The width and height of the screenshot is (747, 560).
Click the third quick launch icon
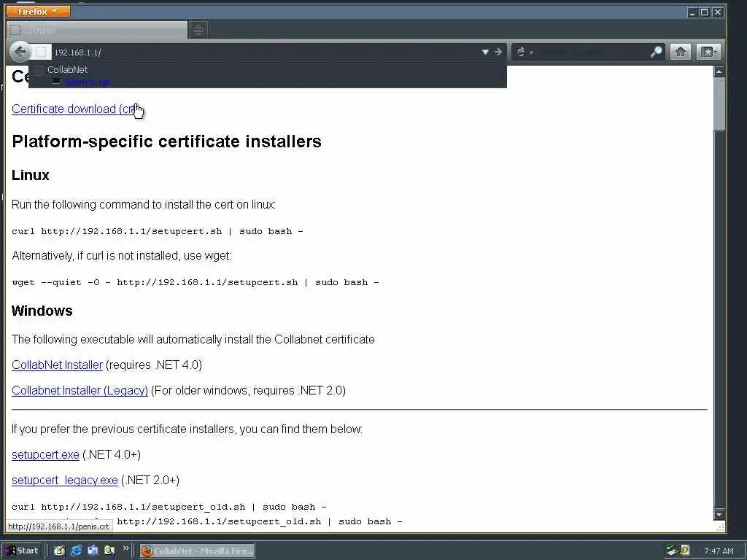pos(93,551)
